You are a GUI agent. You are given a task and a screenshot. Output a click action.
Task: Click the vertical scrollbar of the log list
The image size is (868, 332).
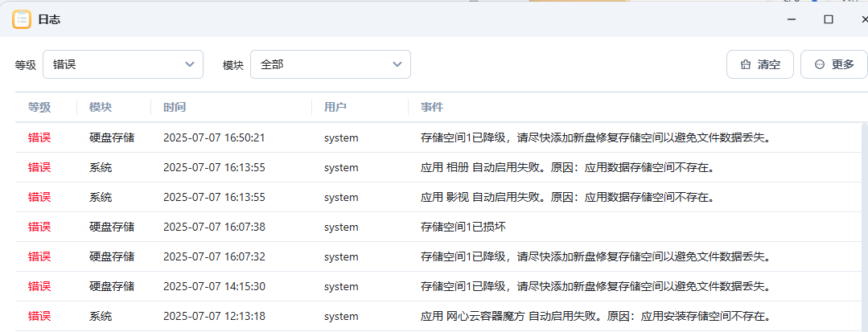[865, 227]
